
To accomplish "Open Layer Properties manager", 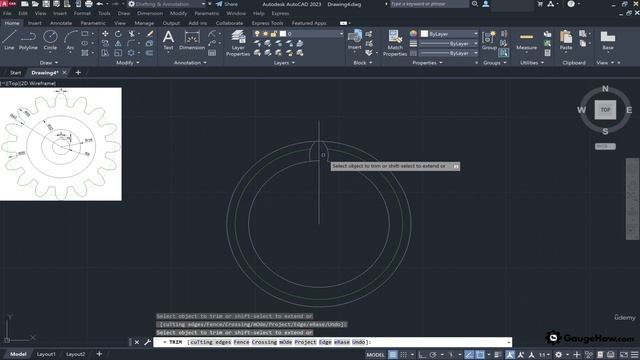I will coord(238,43).
